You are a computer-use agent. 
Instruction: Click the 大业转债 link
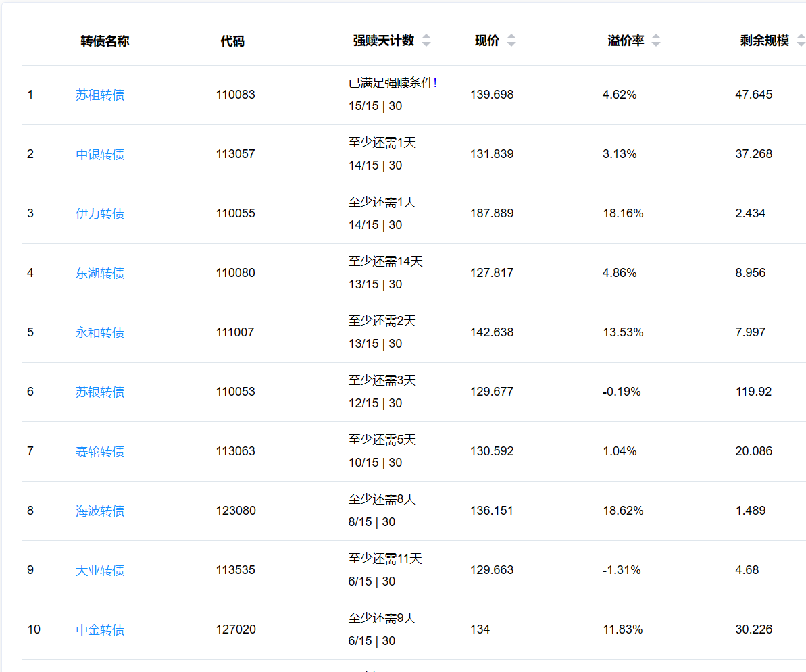click(x=100, y=570)
